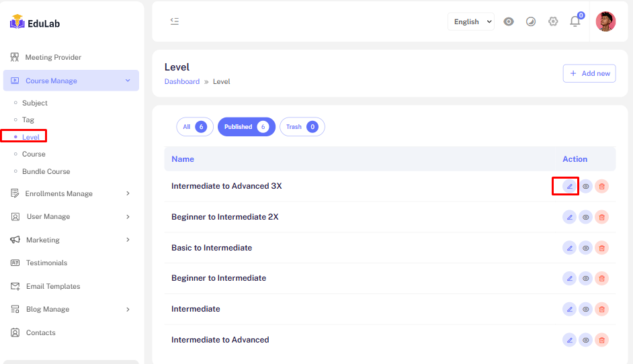Viewport: 633px width, 364px height.
Task: Go to Dashboard breadcrumb link
Action: 181,81
